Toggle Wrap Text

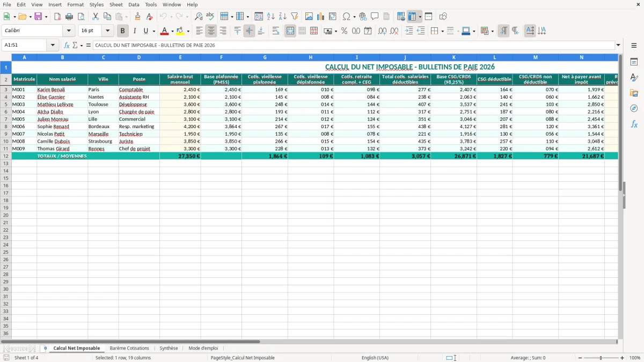[x=276, y=31]
